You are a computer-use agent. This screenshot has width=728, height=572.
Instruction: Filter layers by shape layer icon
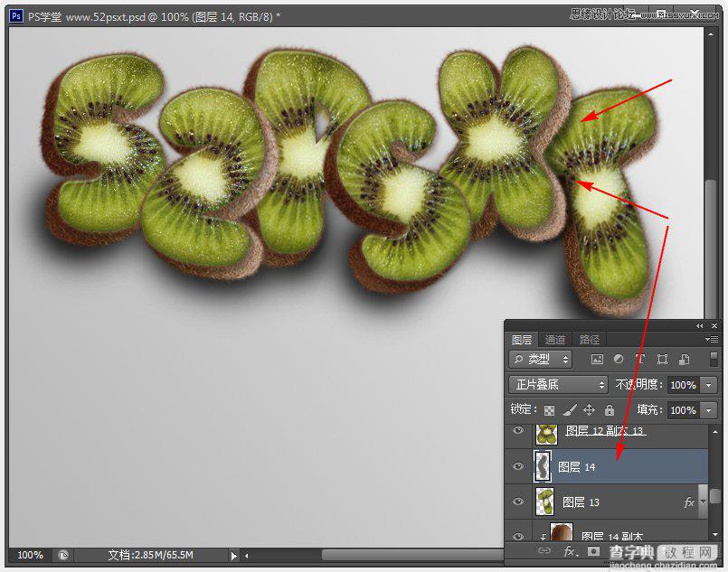662,359
